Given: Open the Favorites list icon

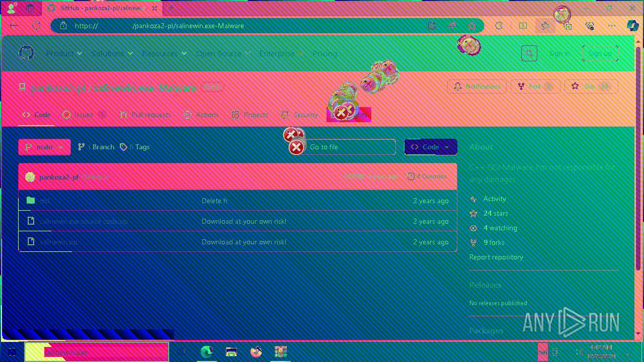Looking at the screenshot, I should tap(545, 26).
